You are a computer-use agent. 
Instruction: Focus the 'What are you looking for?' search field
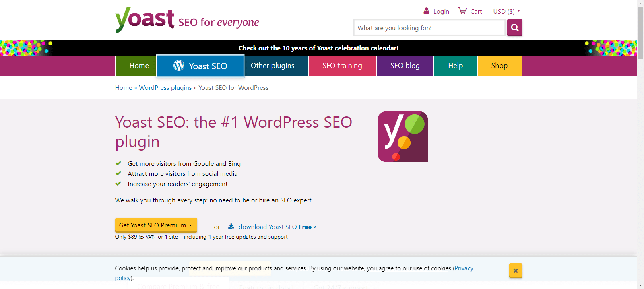(429, 28)
